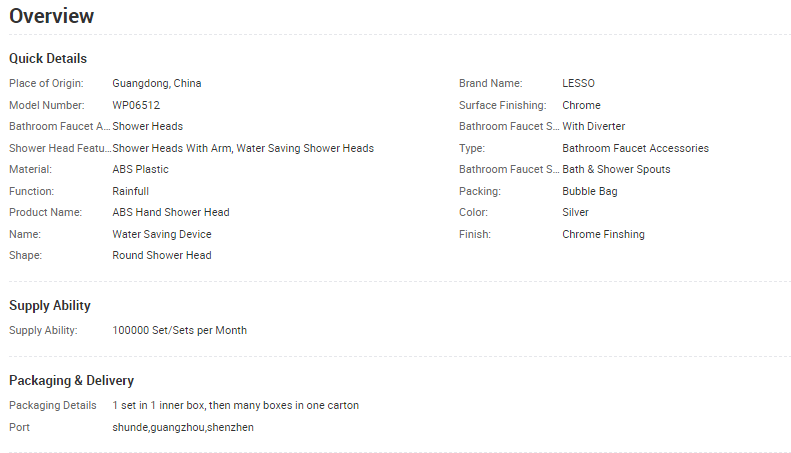Viewport: 791px width, 453px height.
Task: Click the truncated Shower Head Featu... label
Action: (60, 148)
